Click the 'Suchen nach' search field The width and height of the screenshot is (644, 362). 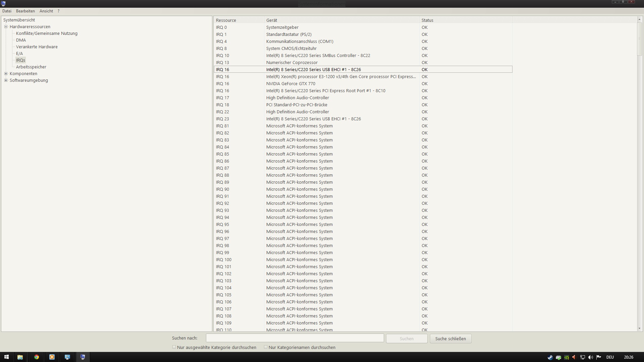click(x=295, y=338)
